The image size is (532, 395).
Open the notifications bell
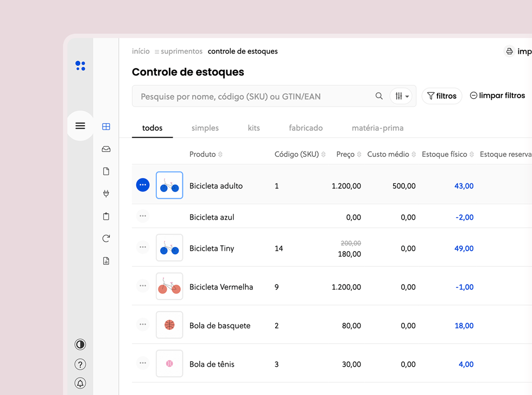[x=80, y=383]
